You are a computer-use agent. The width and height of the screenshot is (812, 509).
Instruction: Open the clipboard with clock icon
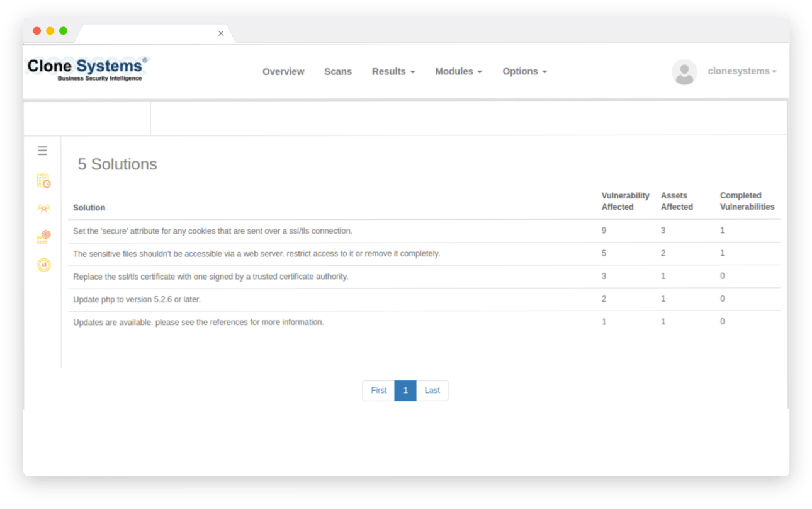(x=43, y=181)
